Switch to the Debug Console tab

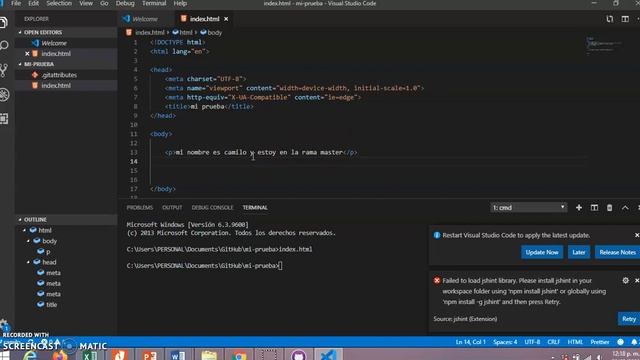[212, 208]
